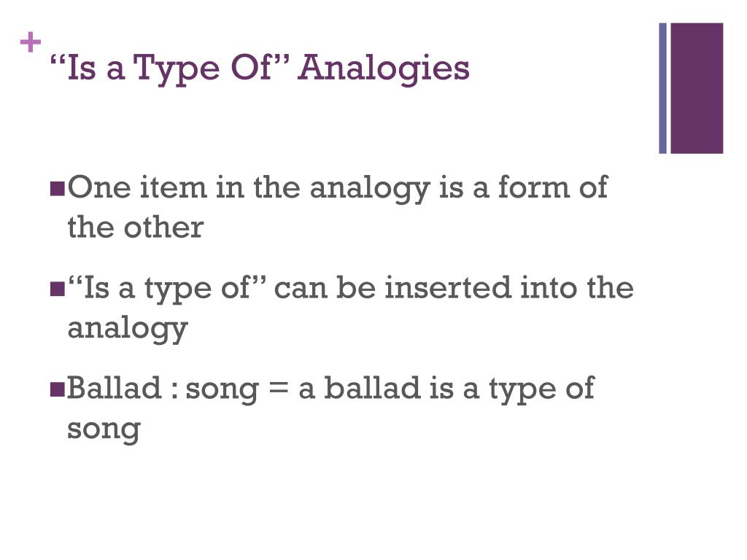Click the first square bullet marker
The width and height of the screenshot is (747, 560).
pos(57,189)
